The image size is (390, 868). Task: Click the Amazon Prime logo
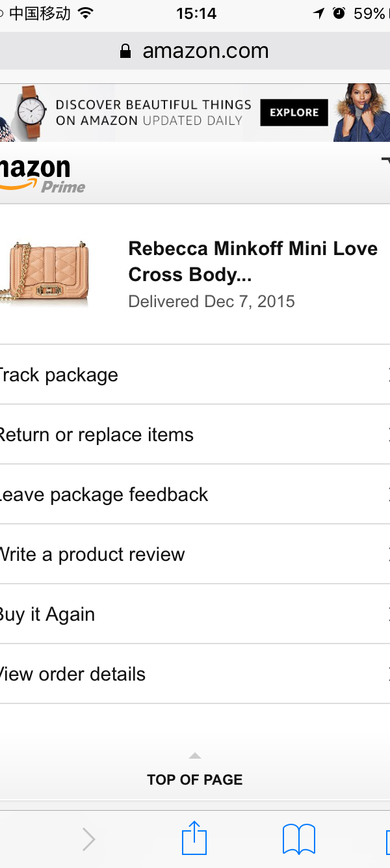pyautogui.click(x=39, y=175)
